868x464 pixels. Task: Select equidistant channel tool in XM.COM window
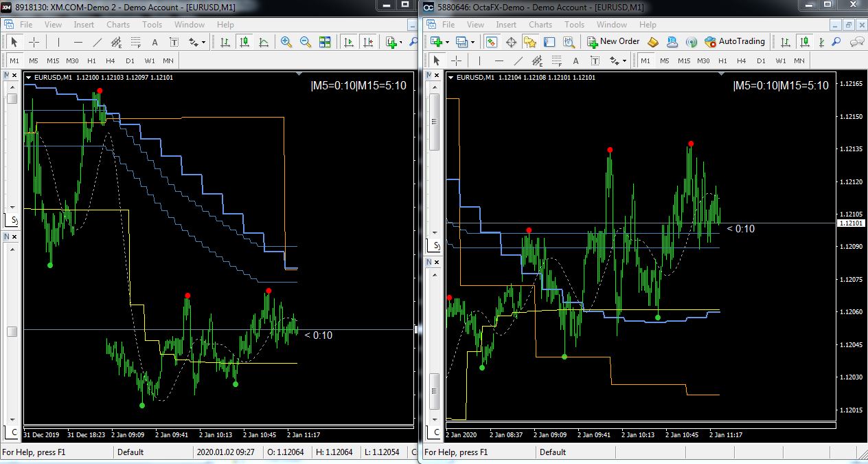(x=117, y=42)
